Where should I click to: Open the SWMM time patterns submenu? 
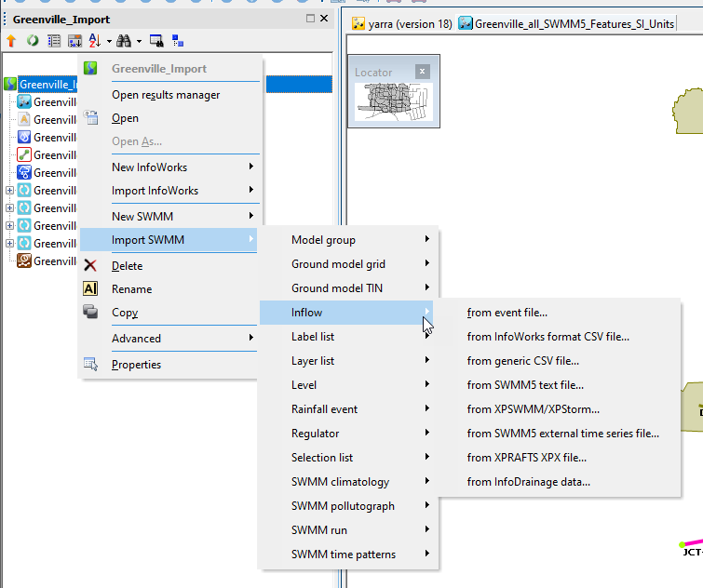point(347,555)
